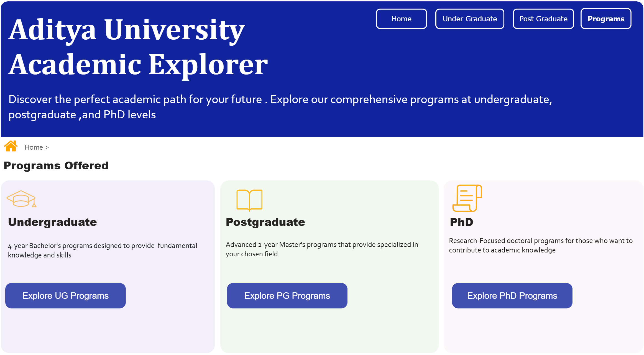
Task: Click the 4-year Bachelor's programs description
Action: 102,250
